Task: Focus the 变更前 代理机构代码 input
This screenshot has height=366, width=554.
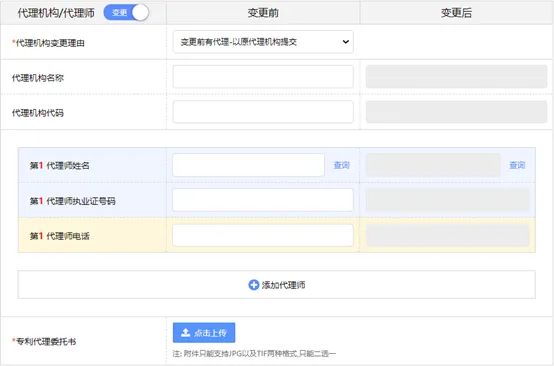Action: coord(263,112)
